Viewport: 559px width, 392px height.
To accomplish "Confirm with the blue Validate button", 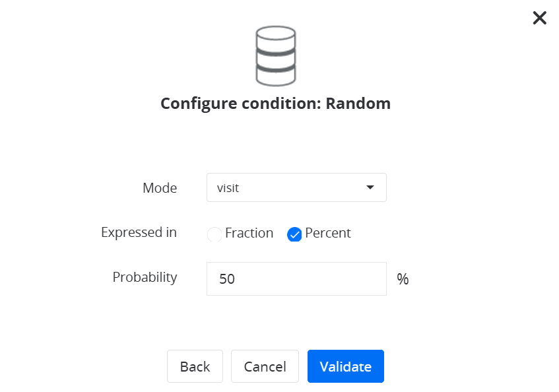I will pyautogui.click(x=345, y=366).
